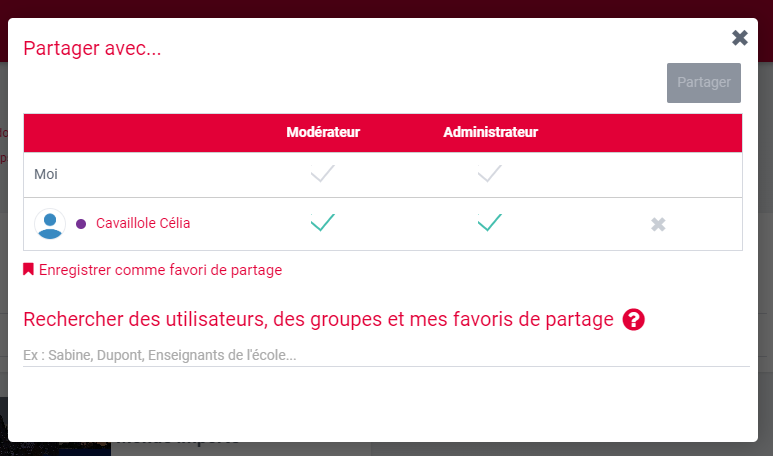Remove Cavaillole Célia from the share list
This screenshot has width=773, height=456.
[658, 224]
